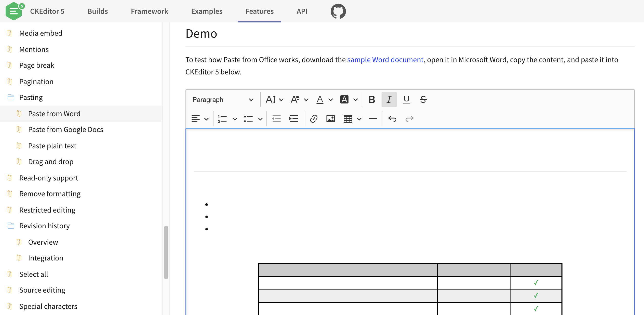Click the Font background color icon
The width and height of the screenshot is (644, 315).
[x=344, y=99]
